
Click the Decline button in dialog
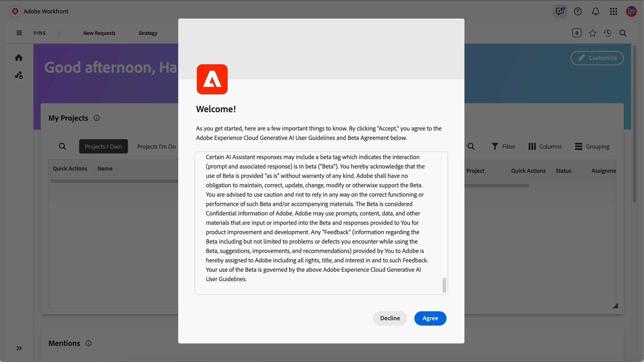[390, 318]
